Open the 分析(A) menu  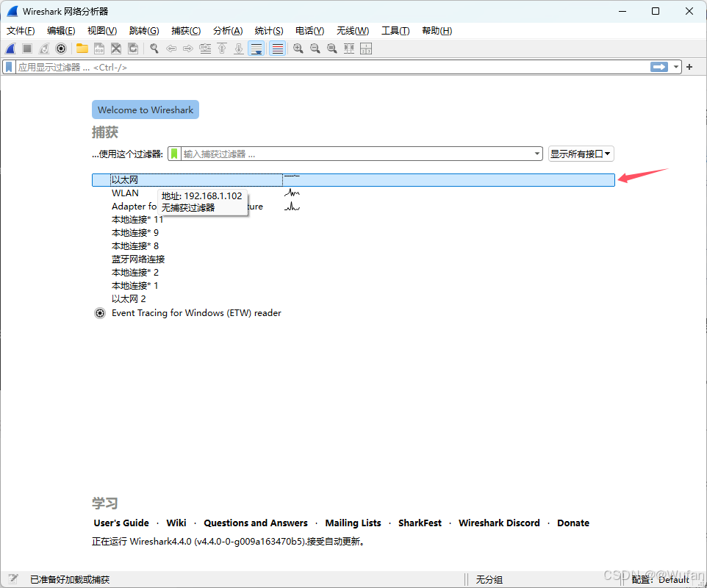pos(228,31)
